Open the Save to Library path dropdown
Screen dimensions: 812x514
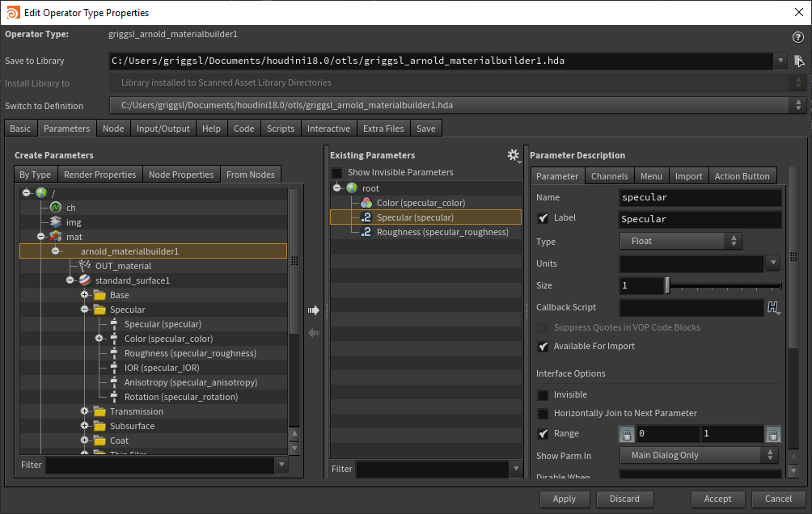(780, 61)
